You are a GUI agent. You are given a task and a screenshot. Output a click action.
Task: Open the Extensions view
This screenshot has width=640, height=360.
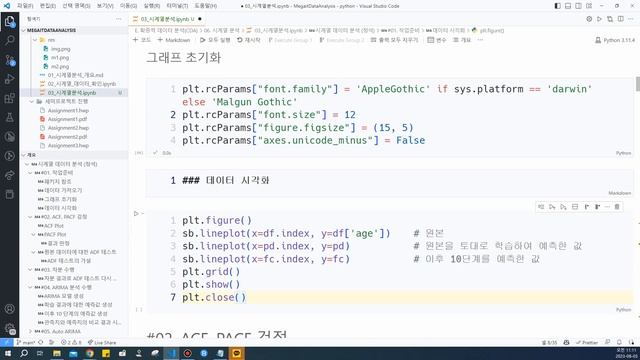[9, 98]
